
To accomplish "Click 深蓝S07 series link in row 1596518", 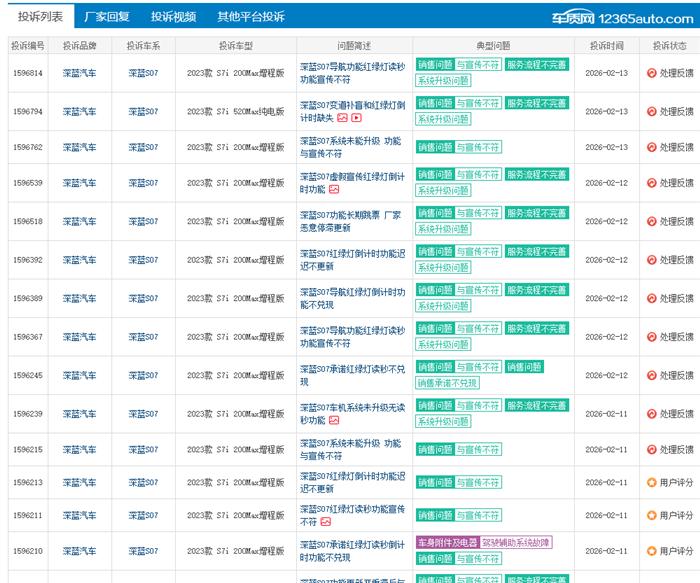I will (143, 222).
